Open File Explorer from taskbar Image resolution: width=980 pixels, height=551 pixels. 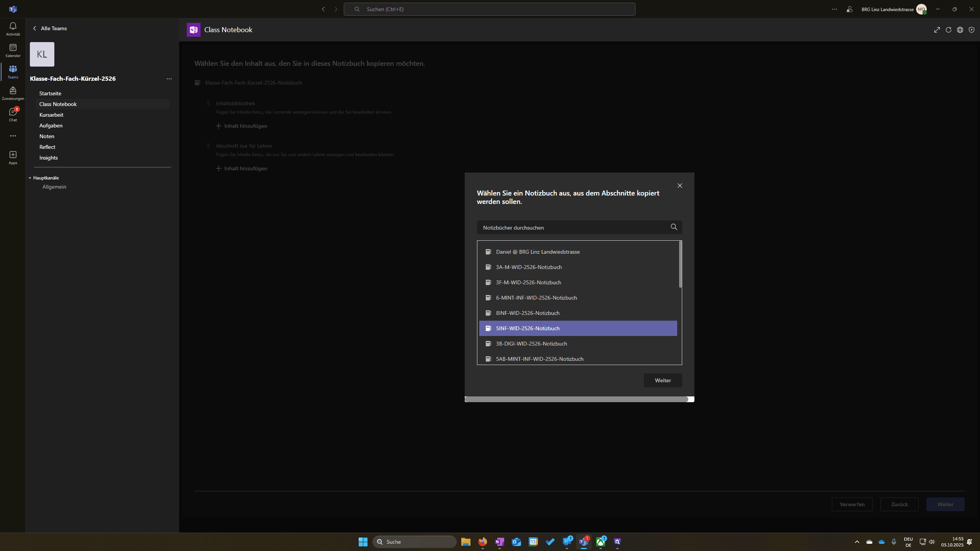465,542
